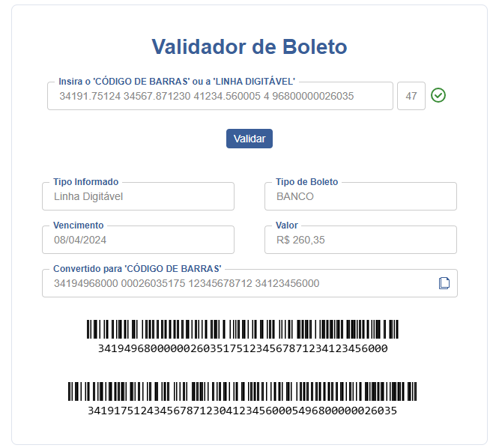Viewport: 499px width, 448px height.
Task: Select the Valor field showing R$ 260,35
Action: (360, 240)
